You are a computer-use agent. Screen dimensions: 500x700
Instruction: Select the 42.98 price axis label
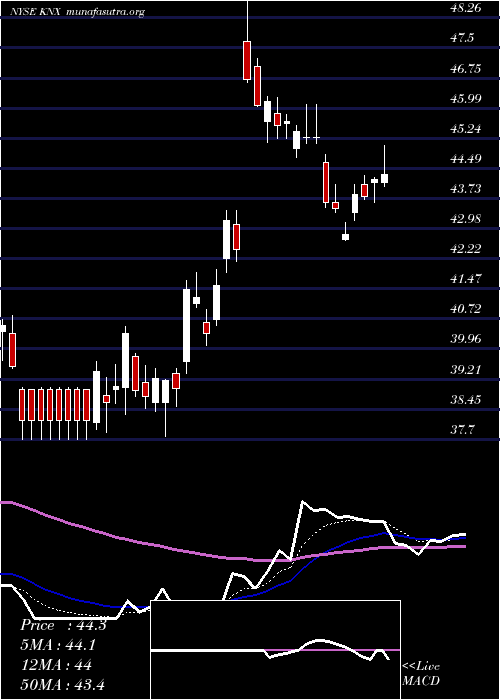(466, 219)
